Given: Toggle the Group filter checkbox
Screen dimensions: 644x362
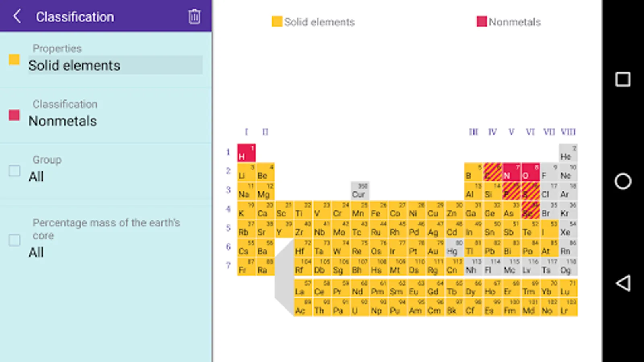Looking at the screenshot, I should [x=14, y=171].
